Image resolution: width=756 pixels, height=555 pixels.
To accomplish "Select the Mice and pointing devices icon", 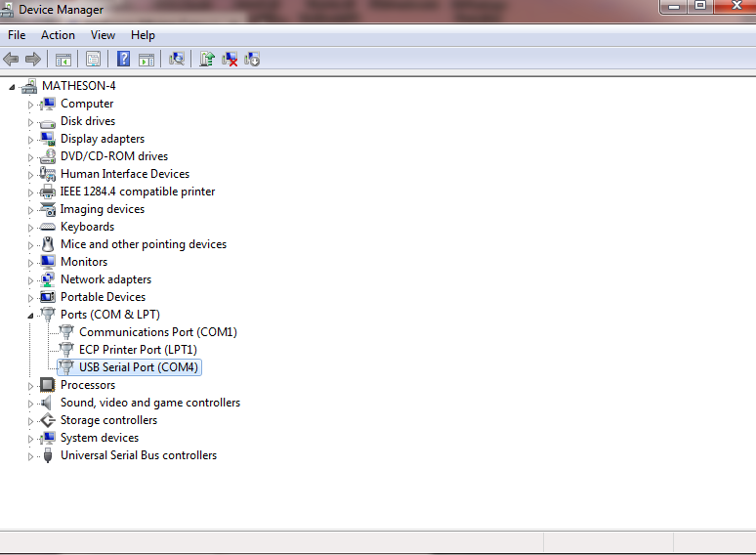I will tap(48, 244).
